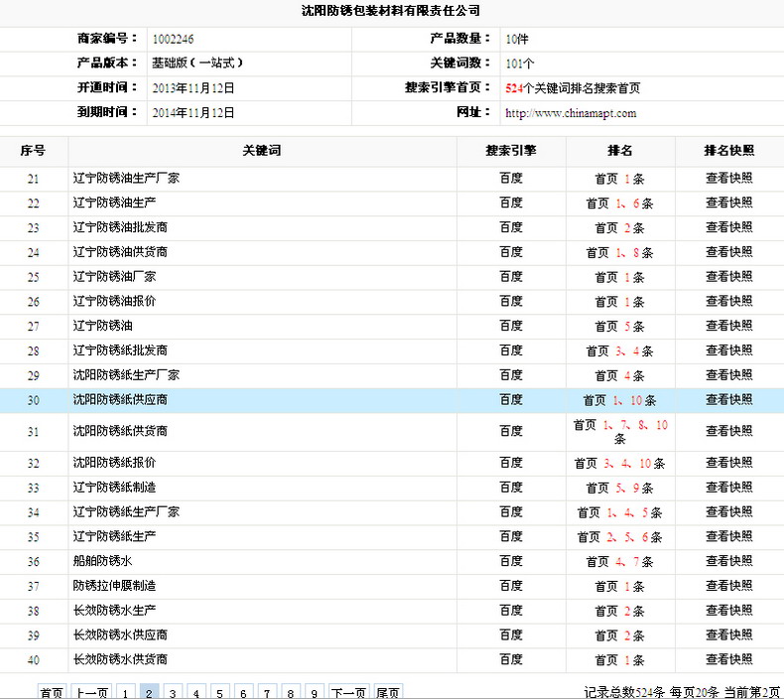View snapshot for 辽宁防锈纸生产厂家
This screenshot has width=784, height=699.
[x=729, y=511]
